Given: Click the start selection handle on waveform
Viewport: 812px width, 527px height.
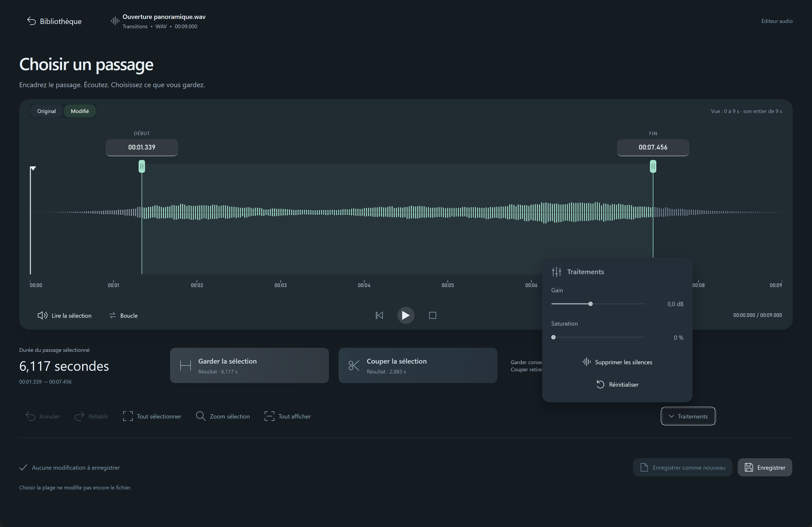Looking at the screenshot, I should pyautogui.click(x=142, y=166).
